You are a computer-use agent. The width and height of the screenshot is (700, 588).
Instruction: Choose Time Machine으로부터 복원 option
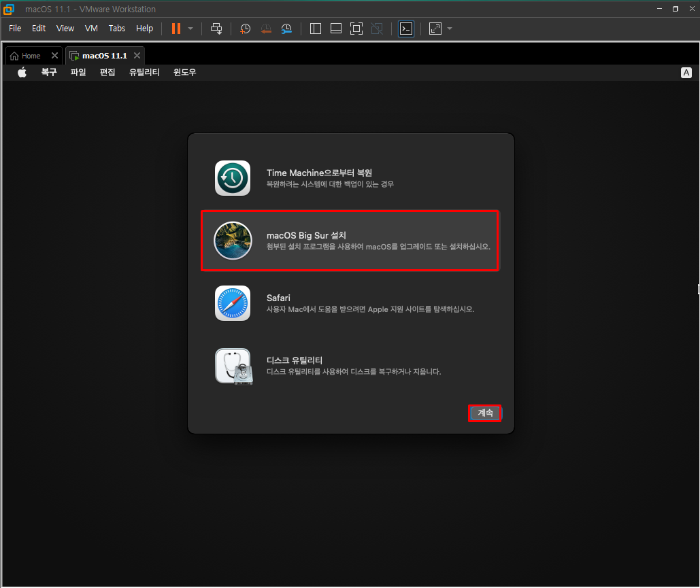click(319, 173)
